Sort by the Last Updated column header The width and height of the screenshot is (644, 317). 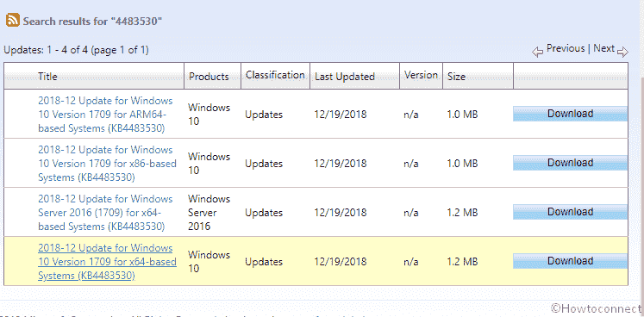coord(345,77)
